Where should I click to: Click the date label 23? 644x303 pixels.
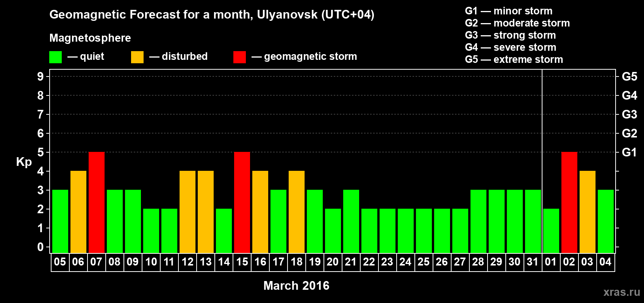pyautogui.click(x=387, y=262)
